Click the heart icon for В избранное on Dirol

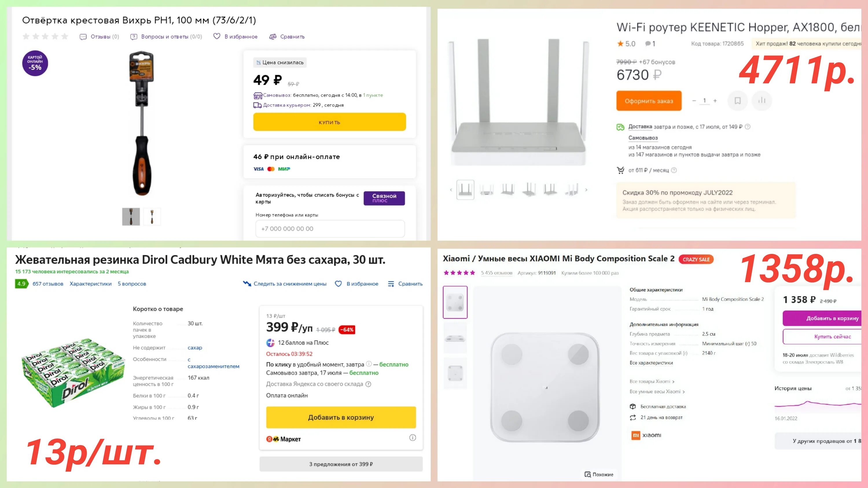[338, 284]
